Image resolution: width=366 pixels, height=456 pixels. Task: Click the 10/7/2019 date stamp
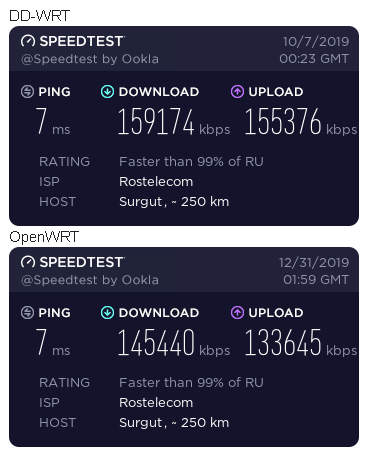click(316, 42)
